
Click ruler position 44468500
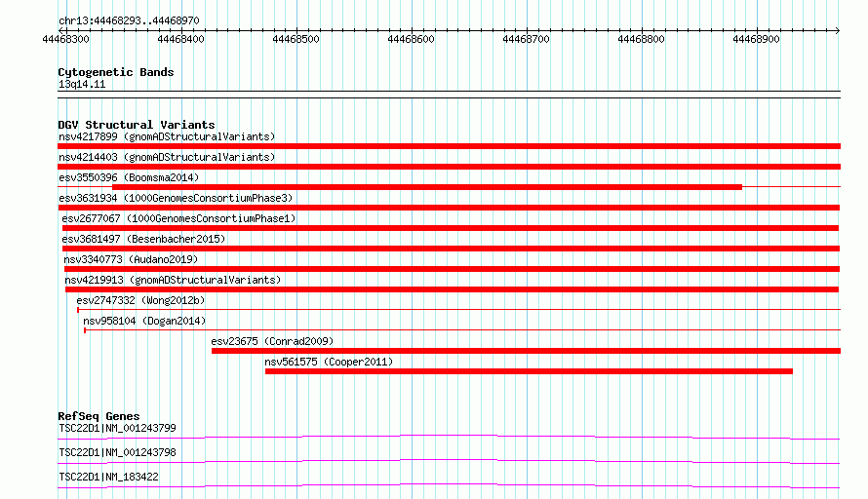click(x=296, y=39)
